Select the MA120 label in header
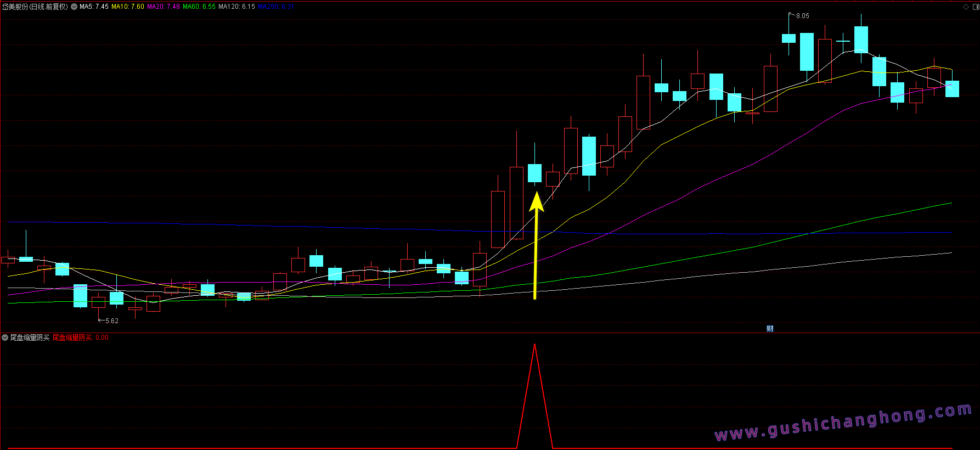Image resolution: width=980 pixels, height=450 pixels. point(236,7)
